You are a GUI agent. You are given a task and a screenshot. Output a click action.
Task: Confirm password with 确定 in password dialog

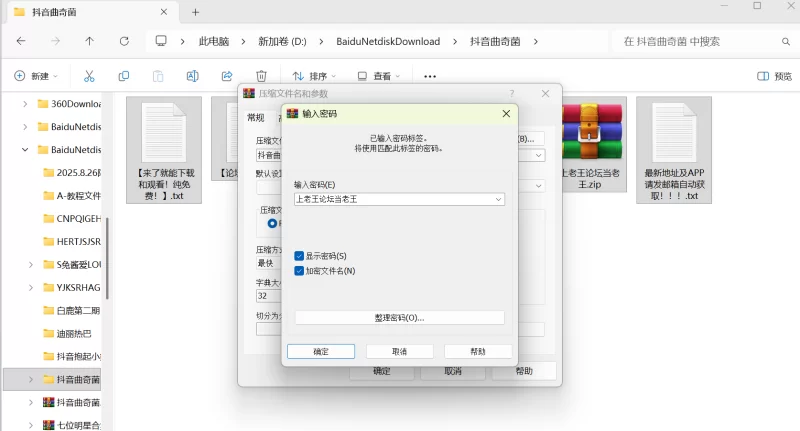[321, 351]
